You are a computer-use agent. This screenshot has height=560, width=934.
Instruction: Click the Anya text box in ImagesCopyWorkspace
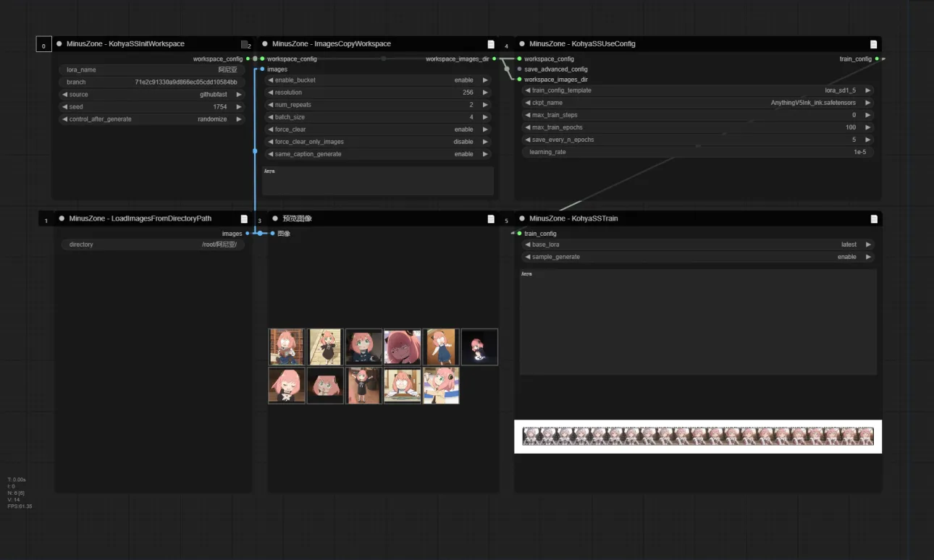pyautogui.click(x=378, y=181)
